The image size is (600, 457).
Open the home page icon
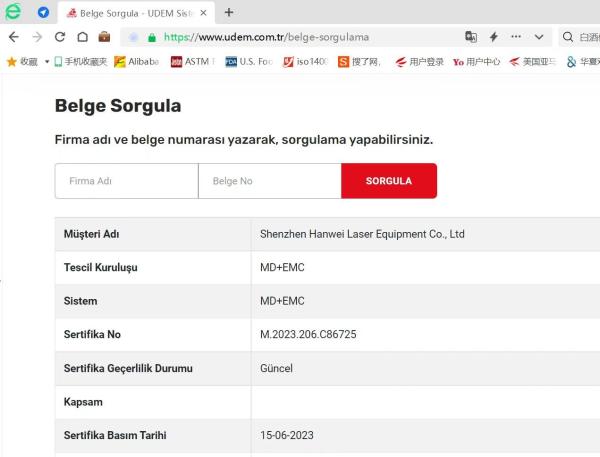82,37
